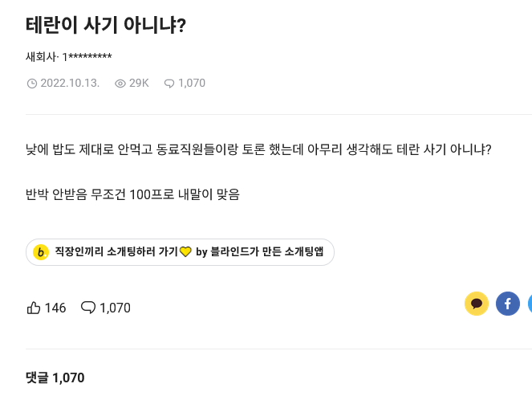532x400 pixels.
Task: Click the post date 2022.10.13.
Action: [70, 84]
